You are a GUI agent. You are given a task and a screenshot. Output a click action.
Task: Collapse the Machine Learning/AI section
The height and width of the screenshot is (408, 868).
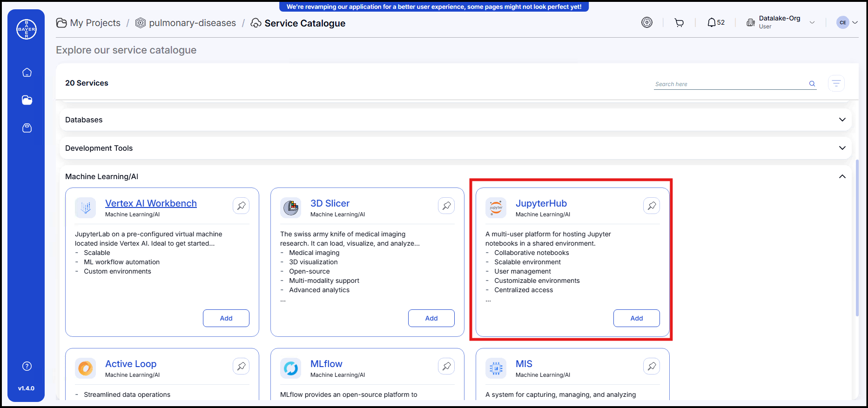(x=842, y=176)
